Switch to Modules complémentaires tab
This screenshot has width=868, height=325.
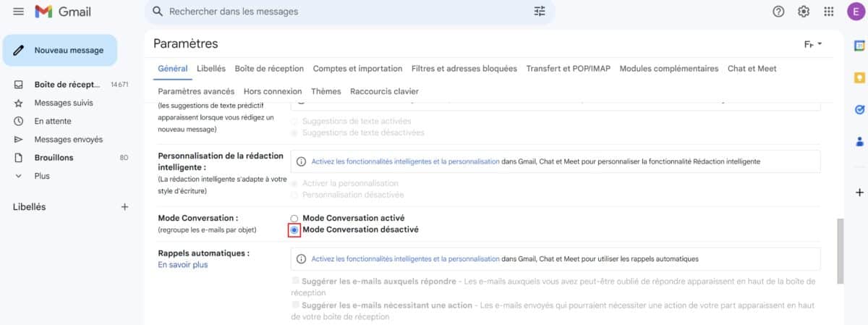[x=669, y=69]
